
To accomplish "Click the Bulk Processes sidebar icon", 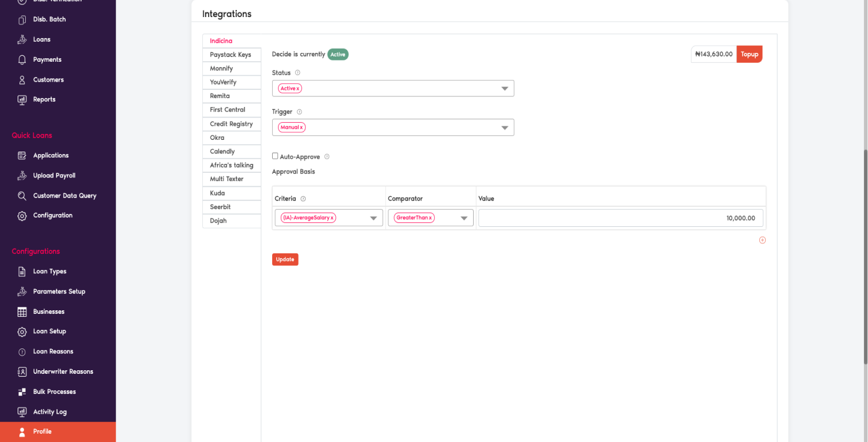I will tap(22, 391).
